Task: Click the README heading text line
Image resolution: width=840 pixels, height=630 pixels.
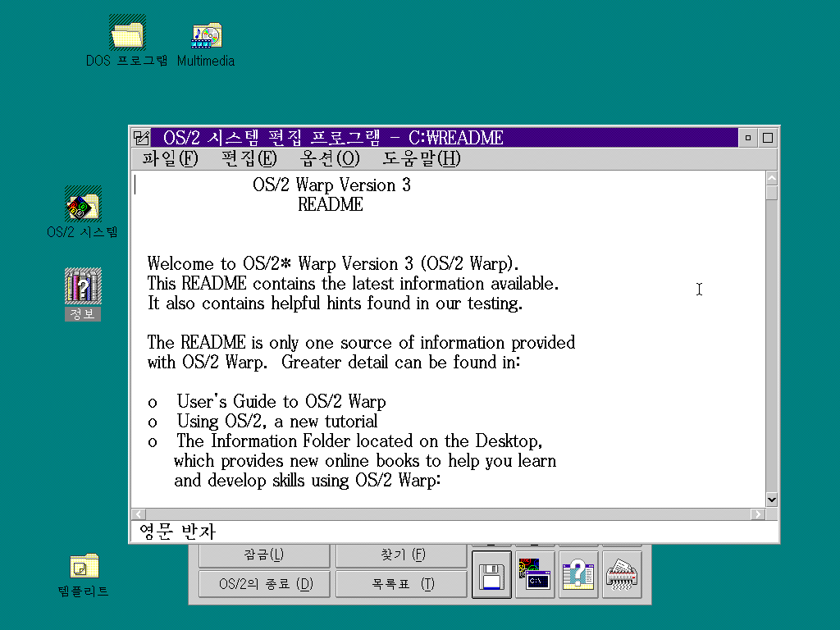Action: 331,204
